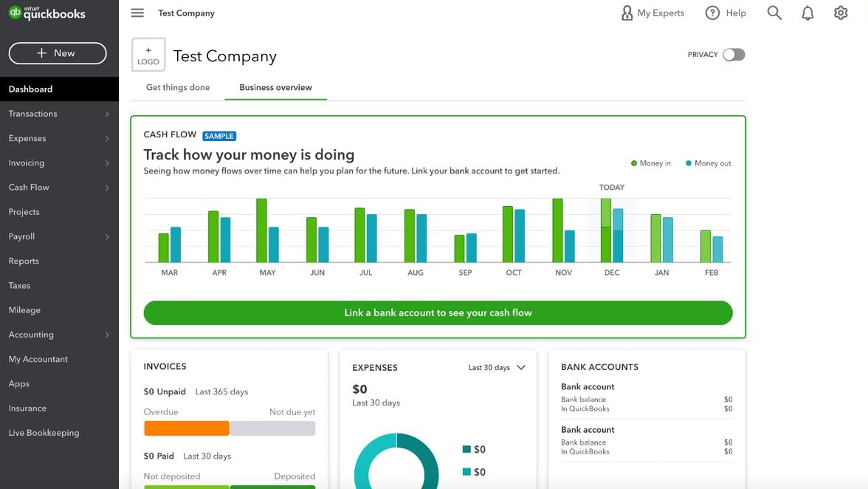
Task: Click the DEC bars in chart
Action: point(612,230)
